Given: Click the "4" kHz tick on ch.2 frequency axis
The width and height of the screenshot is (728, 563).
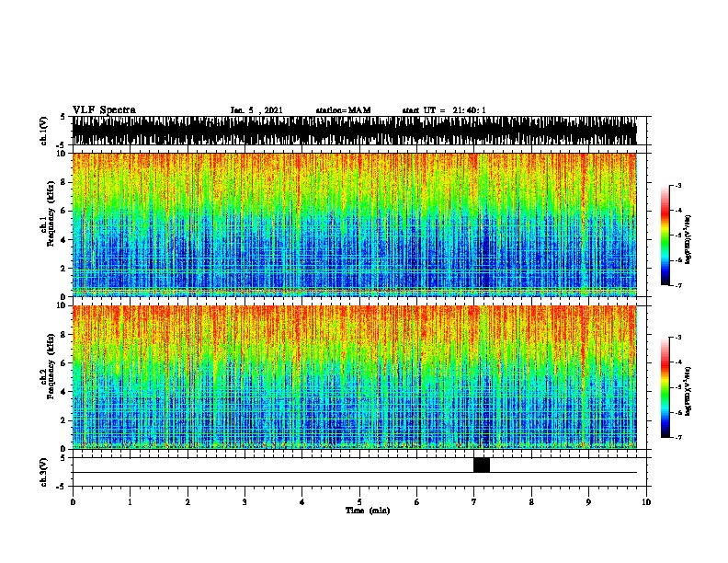Looking at the screenshot, I should point(63,392).
